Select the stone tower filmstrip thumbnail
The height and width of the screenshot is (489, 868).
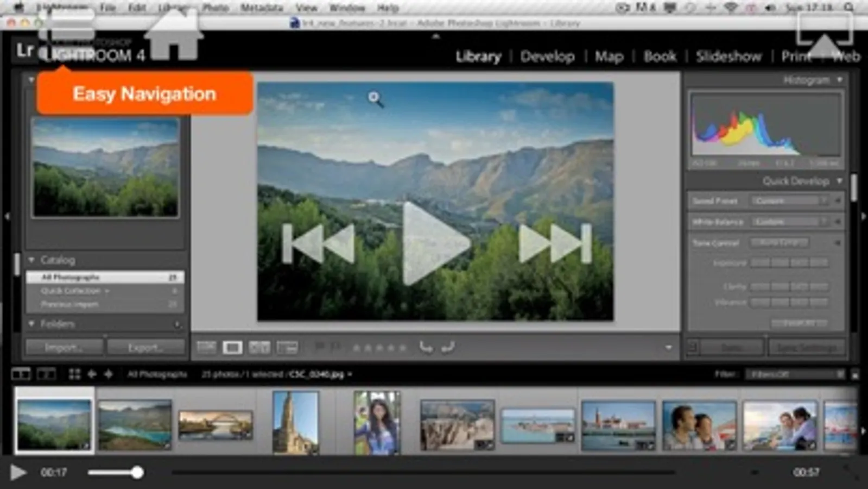pyautogui.click(x=295, y=423)
